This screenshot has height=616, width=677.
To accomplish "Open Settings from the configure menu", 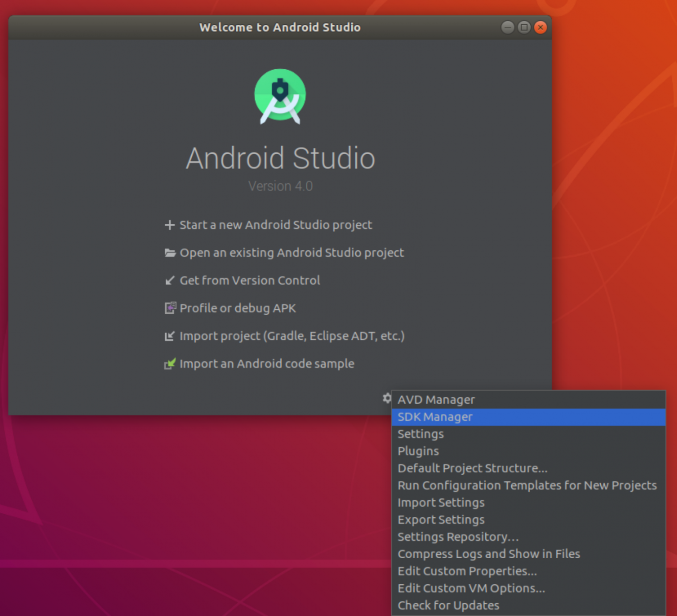I will pyautogui.click(x=420, y=434).
